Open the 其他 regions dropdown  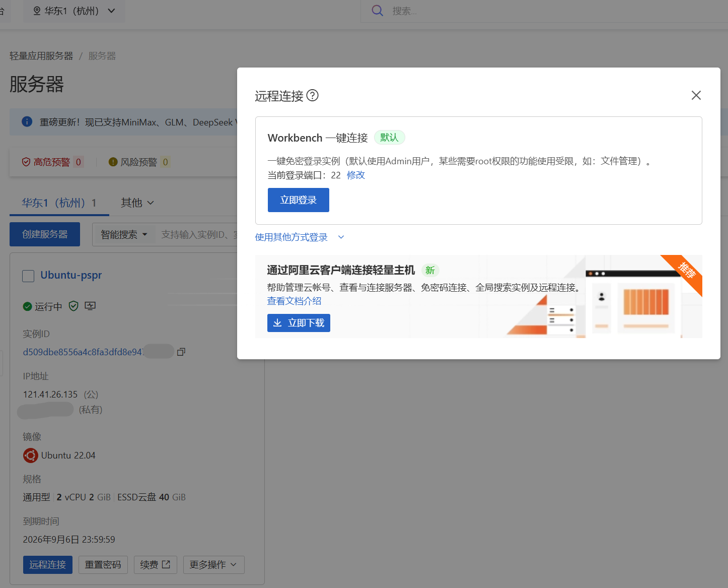(x=137, y=203)
